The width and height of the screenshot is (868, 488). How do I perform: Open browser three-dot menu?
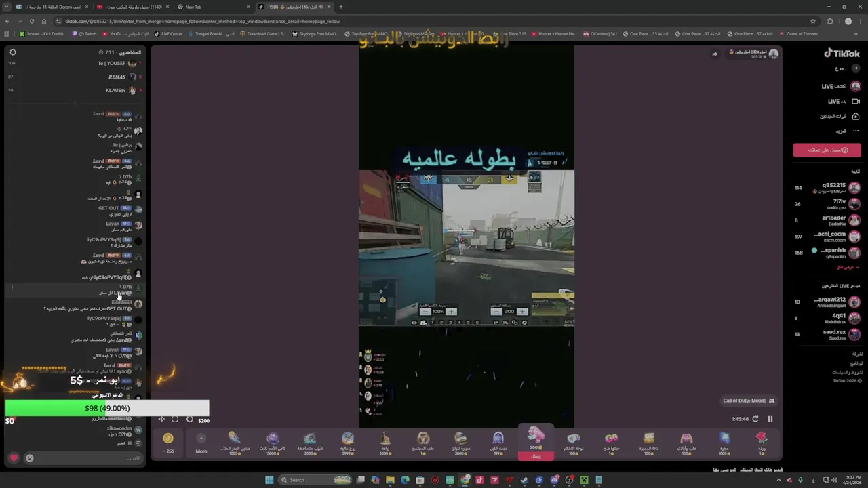(x=861, y=21)
